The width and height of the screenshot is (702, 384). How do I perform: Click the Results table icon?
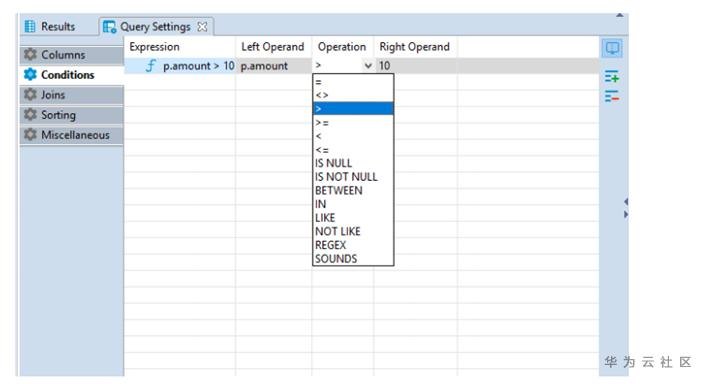pos(30,26)
